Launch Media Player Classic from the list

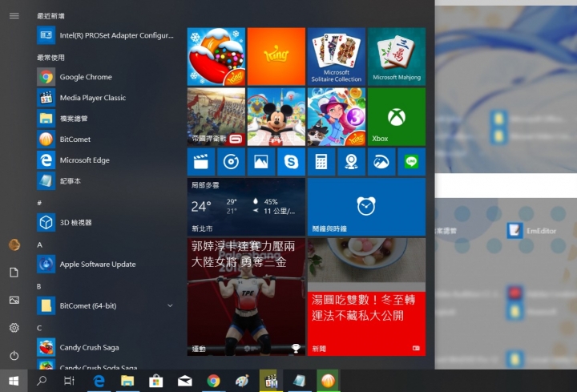tap(106, 98)
